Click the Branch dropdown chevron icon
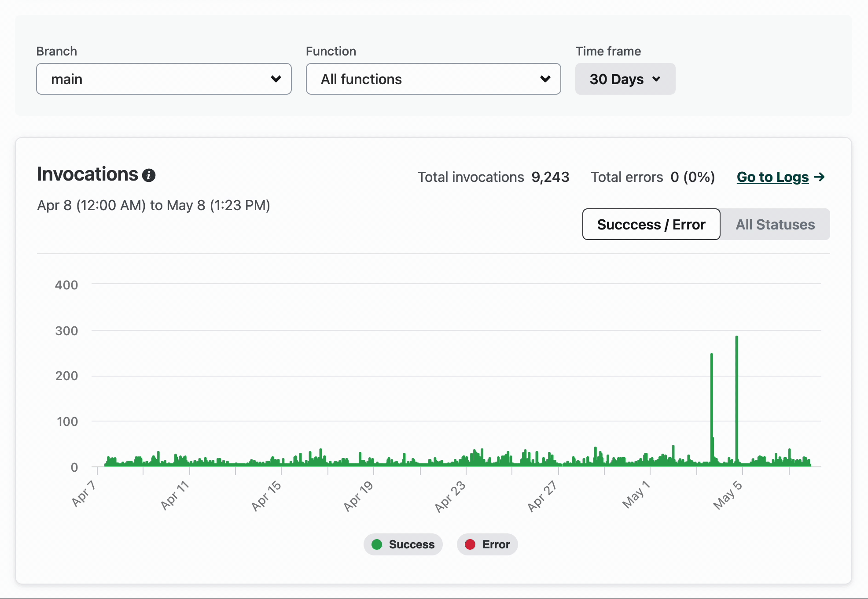The height and width of the screenshot is (599, 868). point(276,79)
